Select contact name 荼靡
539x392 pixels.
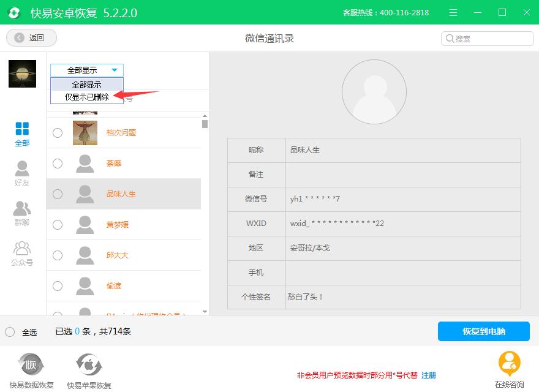[x=114, y=164]
